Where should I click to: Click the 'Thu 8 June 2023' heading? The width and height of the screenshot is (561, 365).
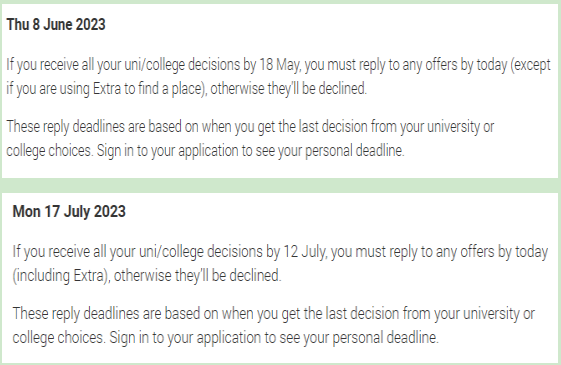pyautogui.click(x=56, y=24)
